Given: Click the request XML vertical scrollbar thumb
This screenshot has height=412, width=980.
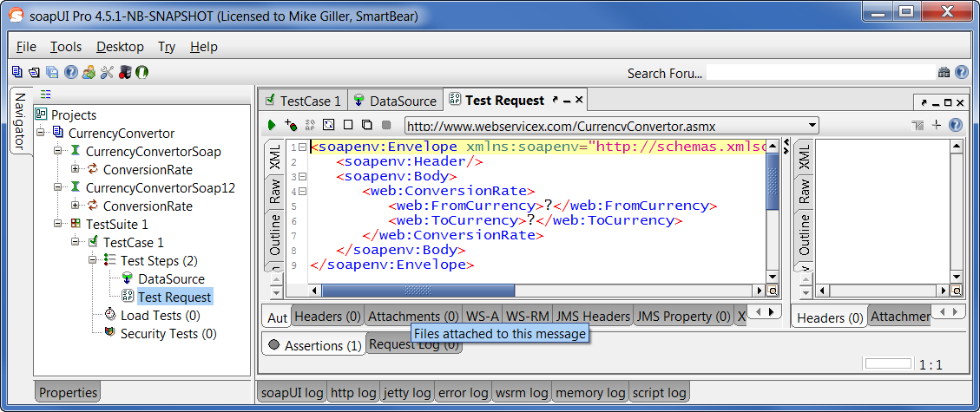Looking at the screenshot, I should pos(773,182).
